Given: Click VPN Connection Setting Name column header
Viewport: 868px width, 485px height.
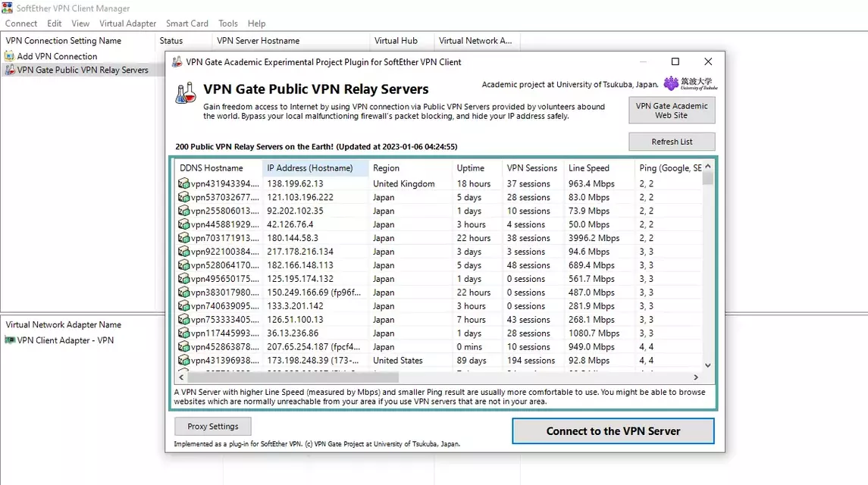Looking at the screenshot, I should pos(77,40).
